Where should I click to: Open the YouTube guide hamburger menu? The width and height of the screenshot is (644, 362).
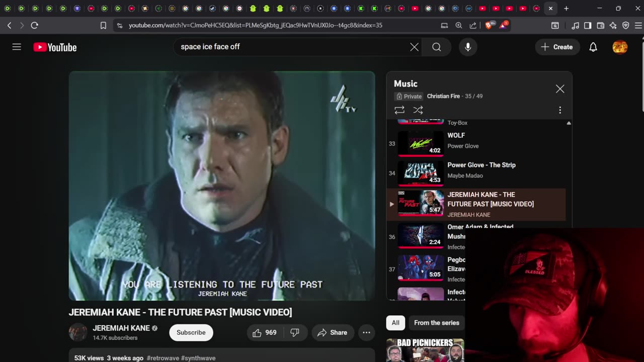coord(17,47)
